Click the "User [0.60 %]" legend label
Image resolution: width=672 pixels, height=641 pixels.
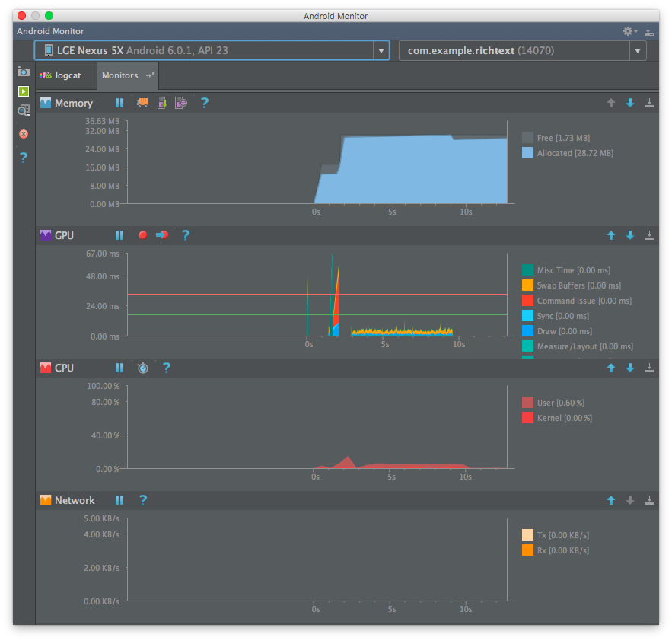561,403
